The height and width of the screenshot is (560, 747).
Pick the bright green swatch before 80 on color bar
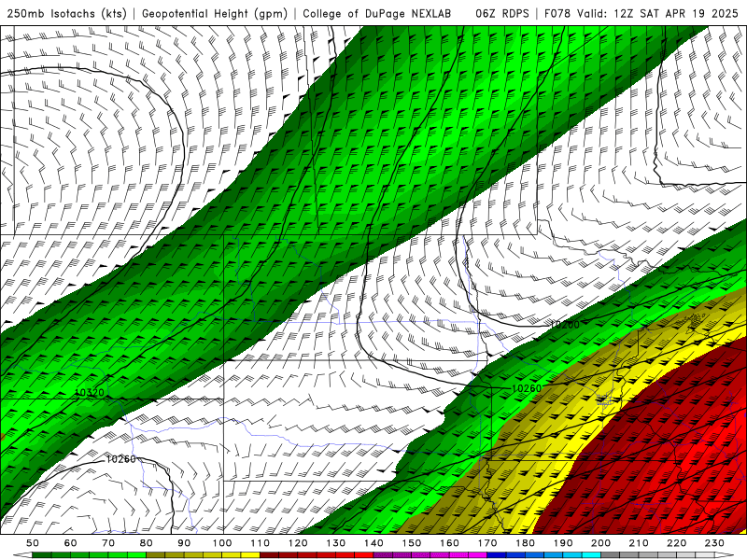[x=136, y=555]
